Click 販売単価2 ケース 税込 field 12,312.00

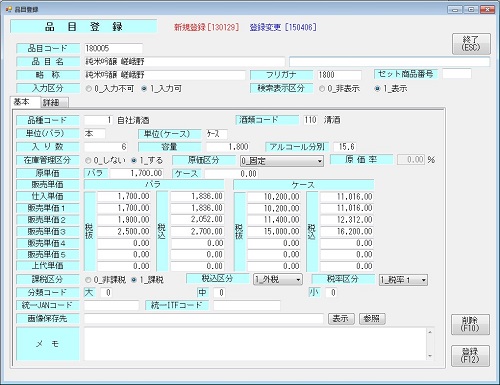click(347, 220)
